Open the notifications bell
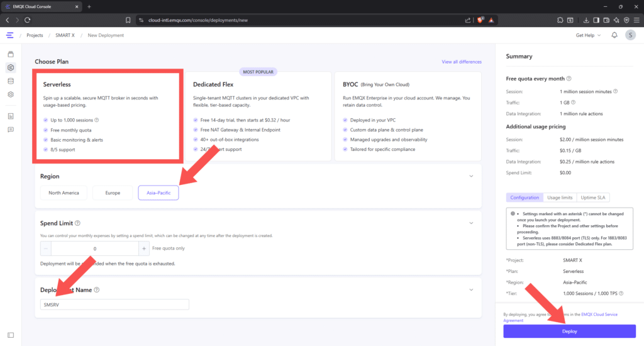The height and width of the screenshot is (346, 644). tap(614, 35)
